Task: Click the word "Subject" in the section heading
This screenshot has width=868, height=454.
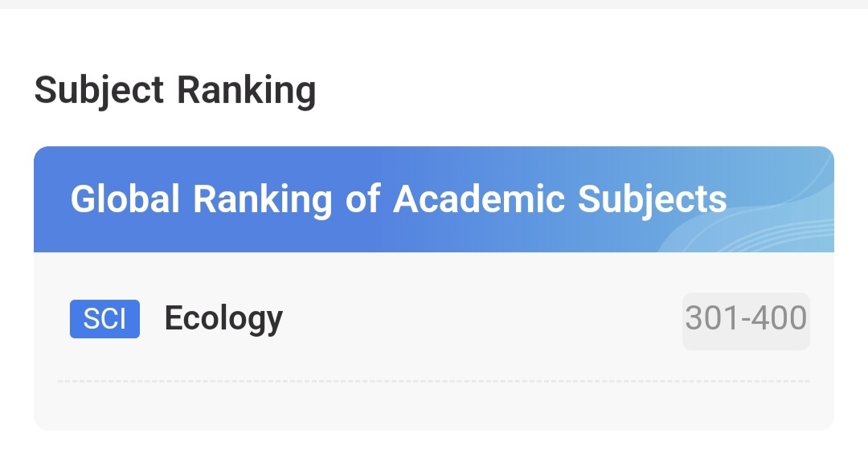Action: 99,90
